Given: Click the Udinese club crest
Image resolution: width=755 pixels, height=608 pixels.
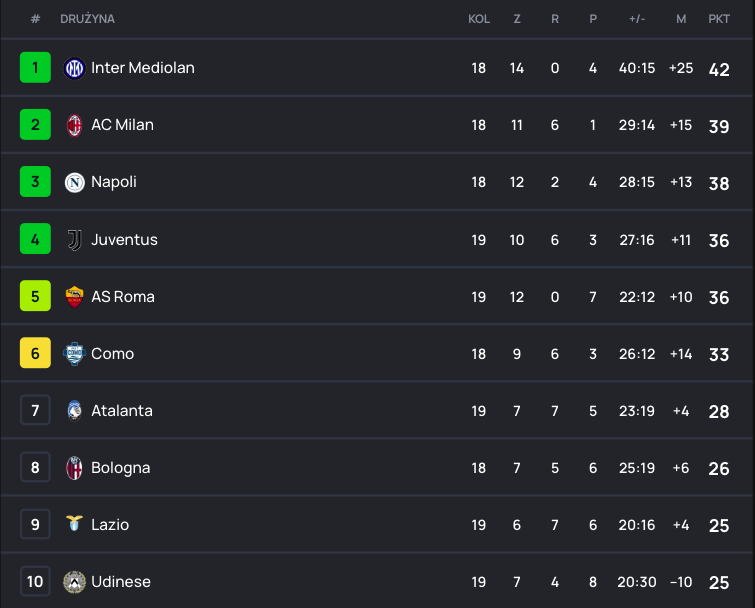Looking at the screenshot, I should (74, 582).
